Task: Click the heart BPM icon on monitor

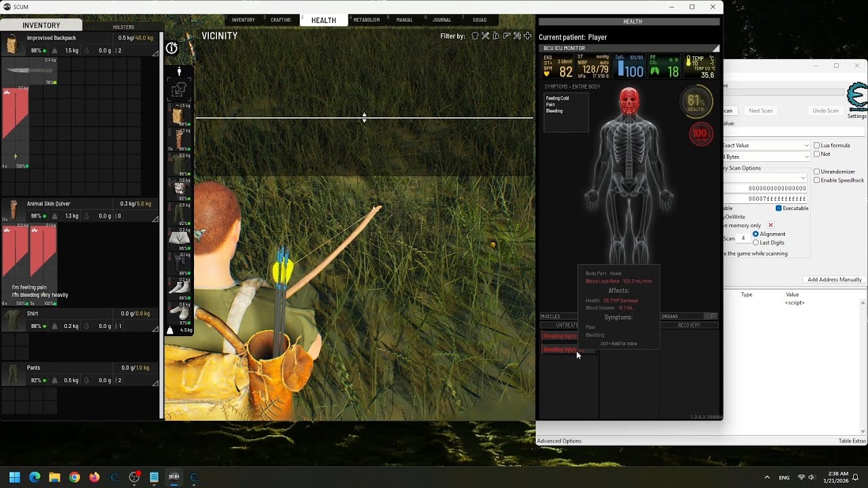Action: [x=548, y=73]
